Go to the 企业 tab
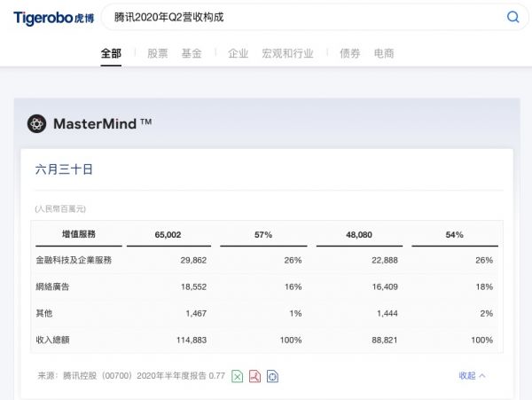The width and height of the screenshot is (532, 400). [x=238, y=53]
